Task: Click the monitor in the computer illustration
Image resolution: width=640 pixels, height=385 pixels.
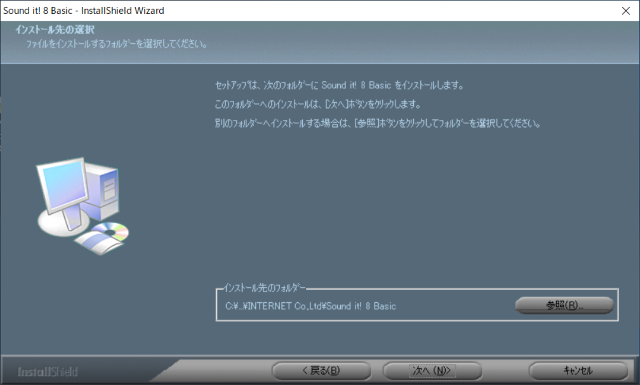Action: coord(63,186)
